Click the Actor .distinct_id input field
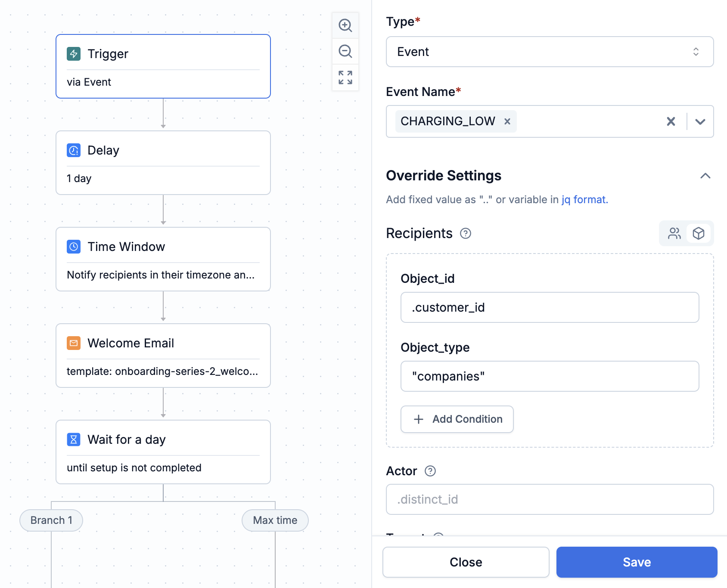Image resolution: width=727 pixels, height=588 pixels. click(550, 499)
